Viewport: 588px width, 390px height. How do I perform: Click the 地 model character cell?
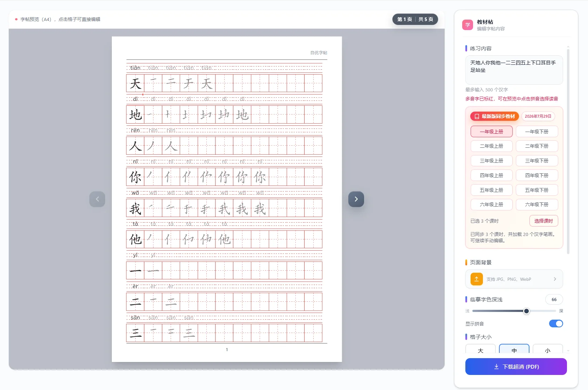pyautogui.click(x=135, y=114)
